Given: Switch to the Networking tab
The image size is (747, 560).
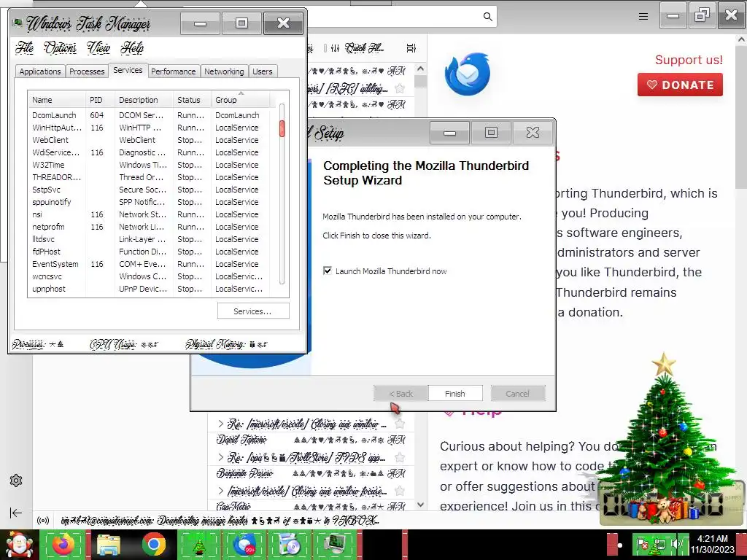Looking at the screenshot, I should point(224,71).
